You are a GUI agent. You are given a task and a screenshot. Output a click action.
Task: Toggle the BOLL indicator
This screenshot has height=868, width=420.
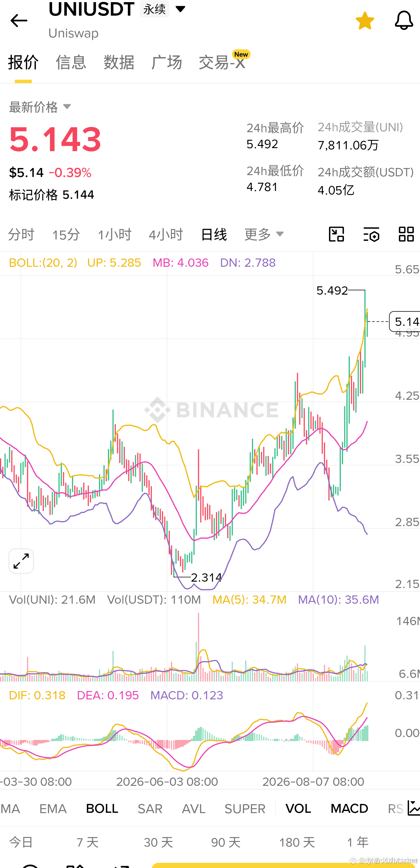102,809
